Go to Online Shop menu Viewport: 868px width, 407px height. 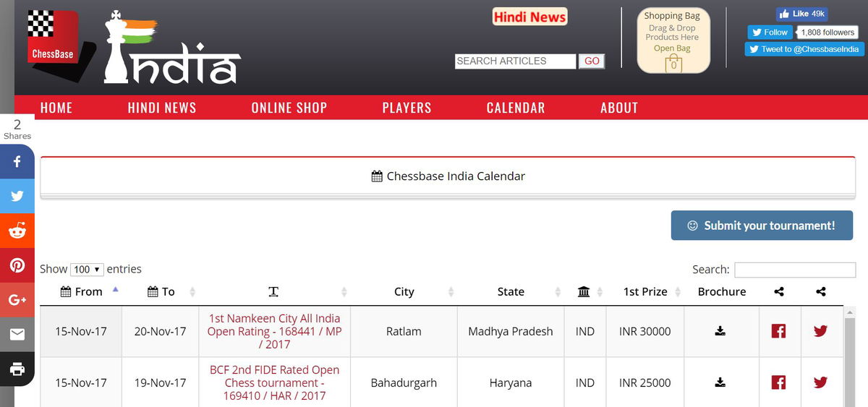pyautogui.click(x=289, y=108)
